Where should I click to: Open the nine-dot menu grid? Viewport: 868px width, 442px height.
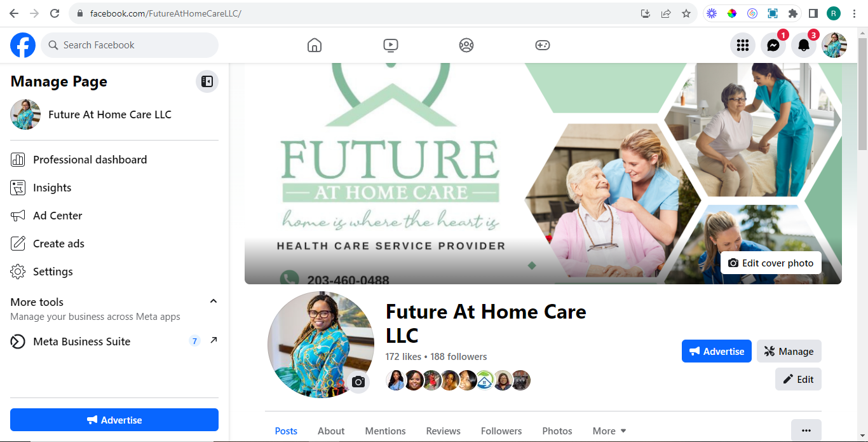click(743, 45)
